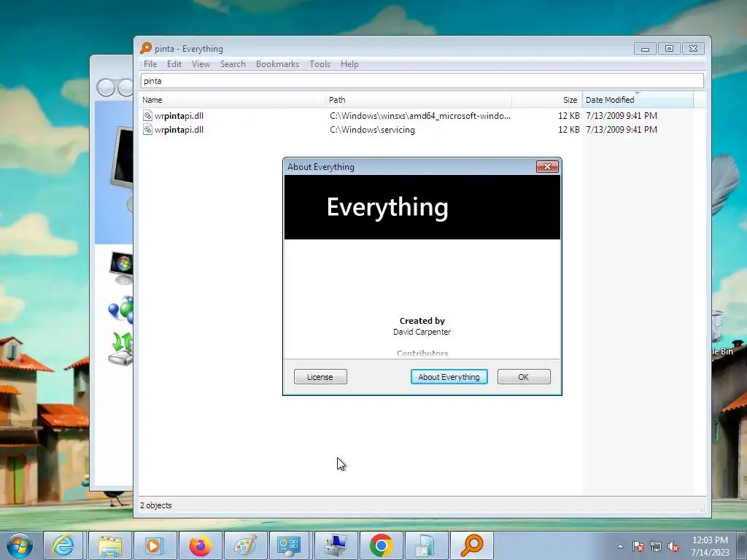Open the Action Center flag tray icon
747x560 pixels.
pos(638,546)
